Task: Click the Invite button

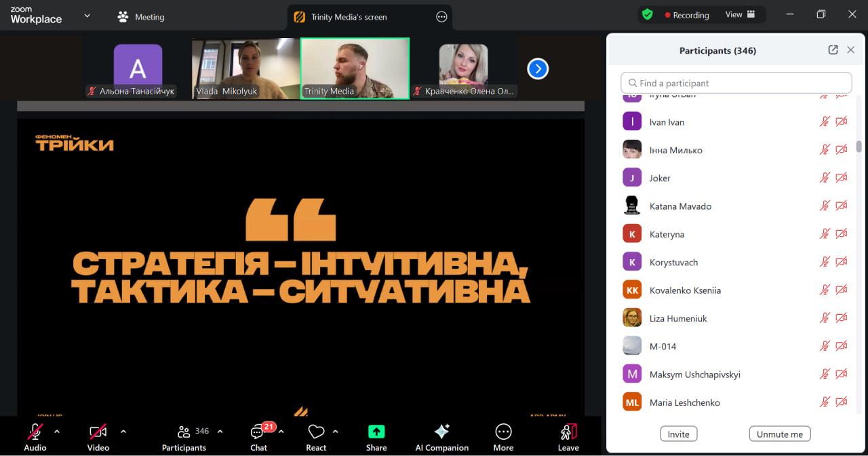Action: tap(678, 434)
